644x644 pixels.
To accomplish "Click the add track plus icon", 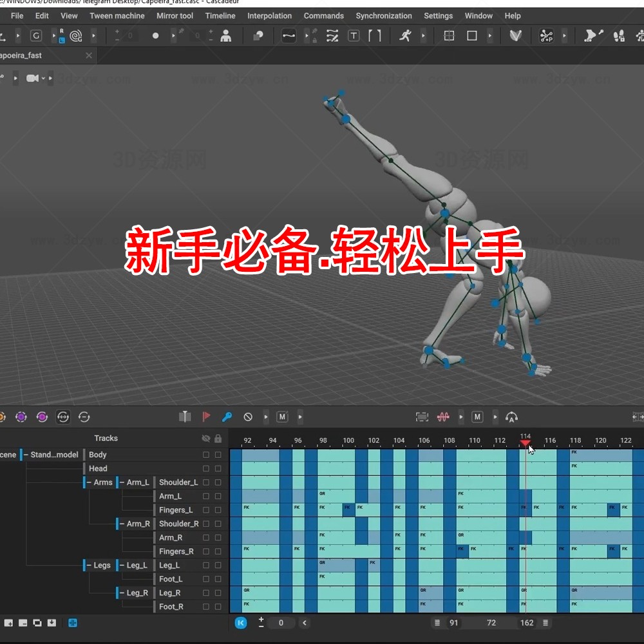I will tap(9, 623).
